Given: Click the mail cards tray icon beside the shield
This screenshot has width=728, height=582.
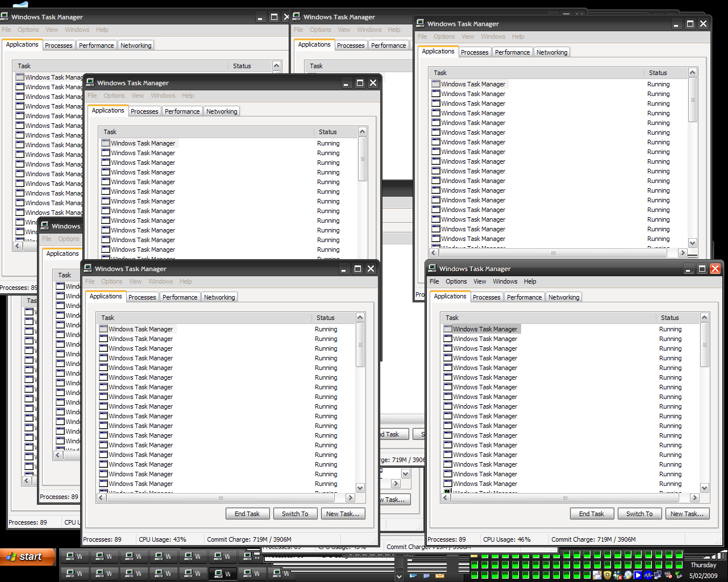Looking at the screenshot, I should pyautogui.click(x=597, y=575).
